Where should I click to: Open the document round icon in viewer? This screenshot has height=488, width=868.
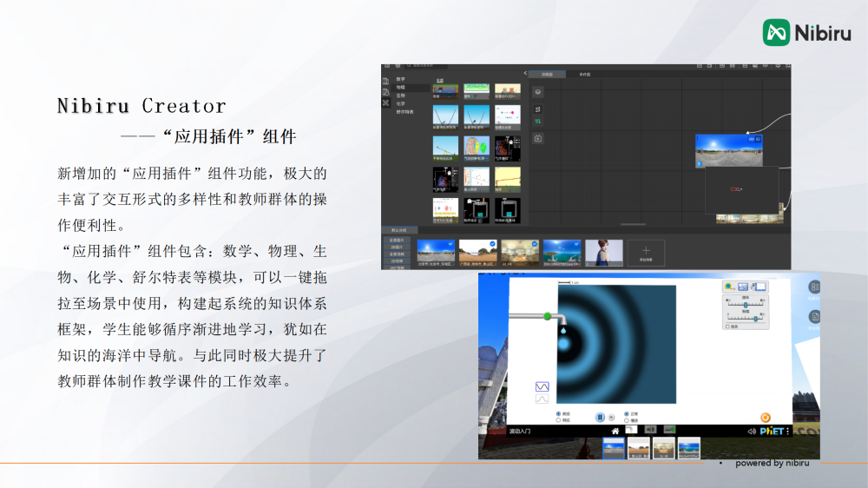(814, 317)
